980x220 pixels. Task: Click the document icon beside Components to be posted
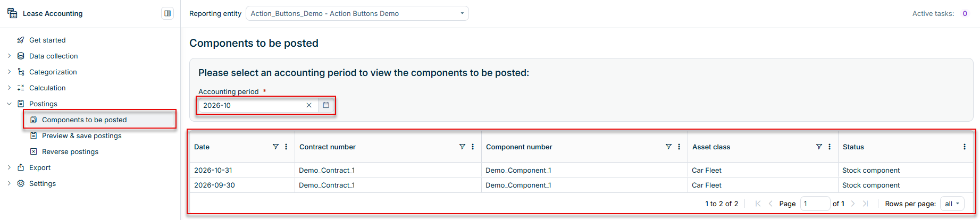pyautogui.click(x=33, y=120)
